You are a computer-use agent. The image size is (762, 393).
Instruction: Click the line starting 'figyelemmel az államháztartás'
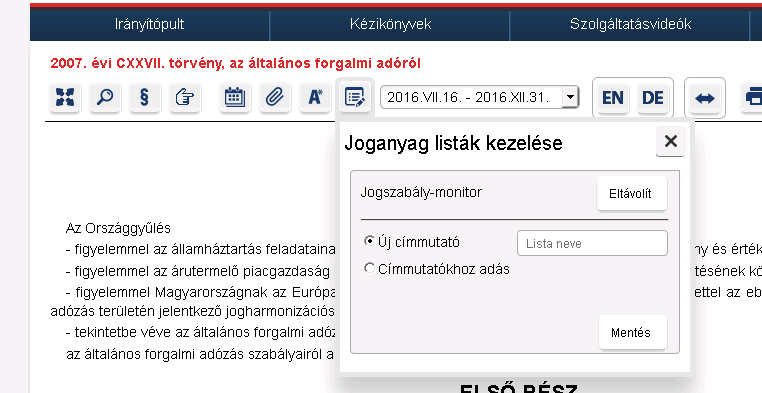[x=201, y=250]
